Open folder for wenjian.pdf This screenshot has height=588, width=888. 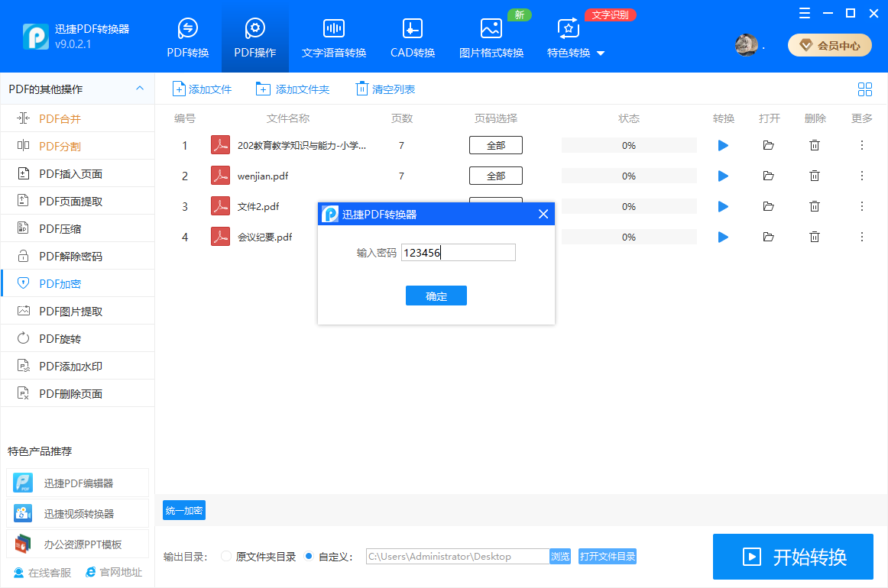[x=769, y=176]
